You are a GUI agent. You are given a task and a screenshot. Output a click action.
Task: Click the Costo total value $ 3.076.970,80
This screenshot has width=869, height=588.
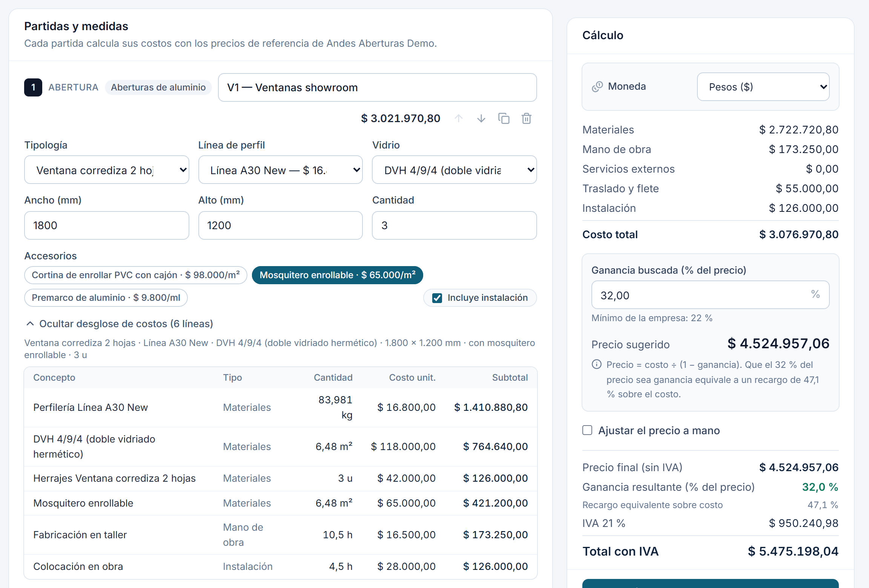click(799, 234)
